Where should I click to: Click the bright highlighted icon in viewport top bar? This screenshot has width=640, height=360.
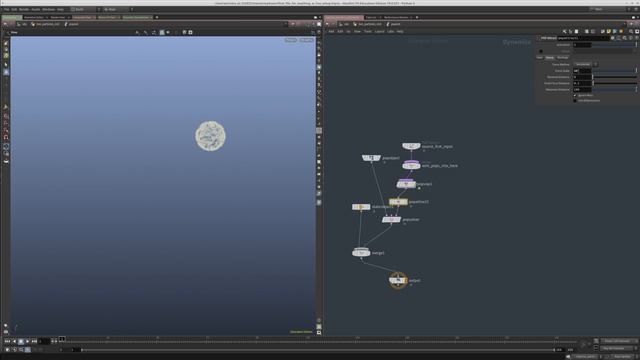tap(162, 32)
